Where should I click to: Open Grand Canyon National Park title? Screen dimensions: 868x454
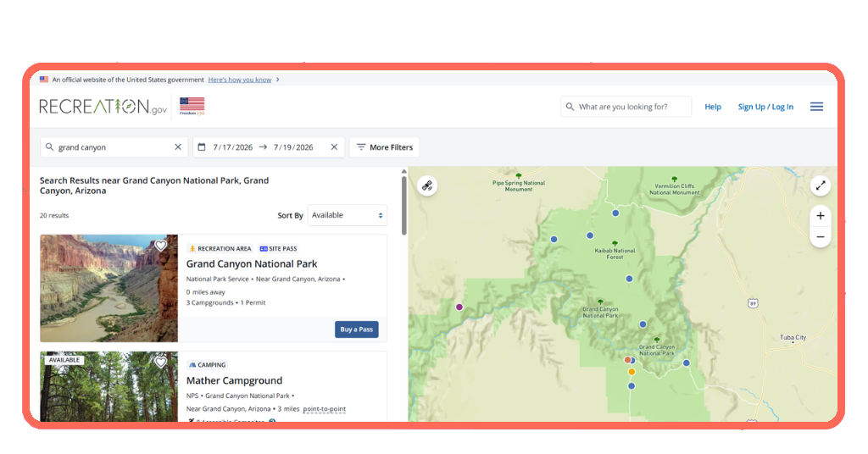[x=252, y=263]
